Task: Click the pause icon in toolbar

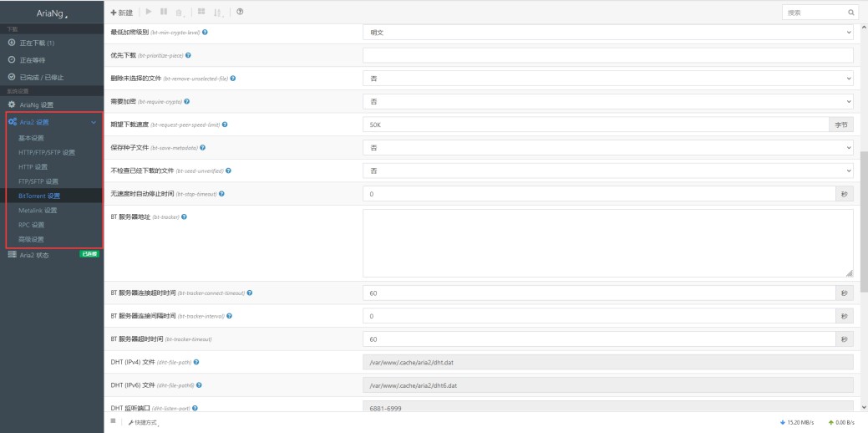Action: 164,12
